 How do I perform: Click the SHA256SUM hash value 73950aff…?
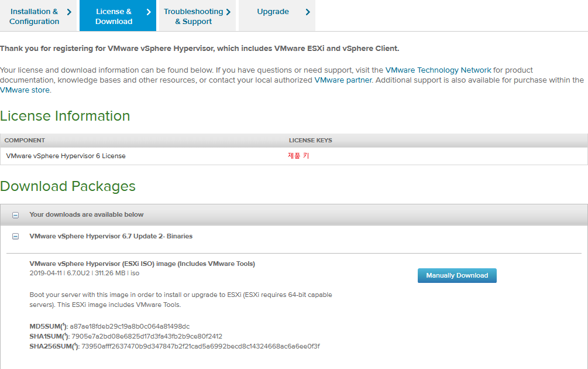[201, 346]
